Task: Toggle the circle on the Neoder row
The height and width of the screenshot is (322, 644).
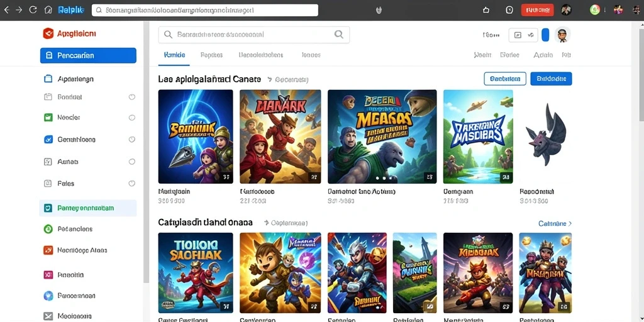Action: pos(132,118)
